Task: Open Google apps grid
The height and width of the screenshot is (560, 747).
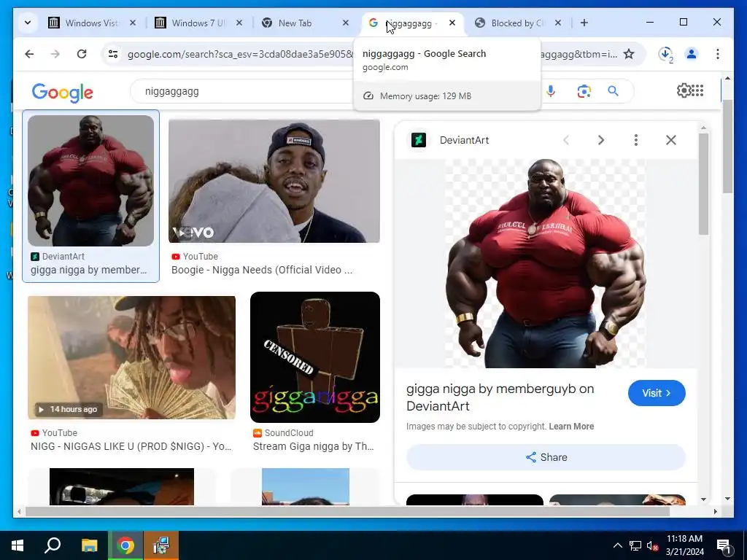Action: pyautogui.click(x=698, y=90)
